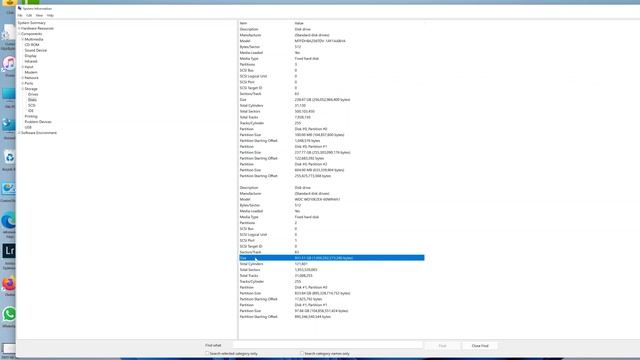
Task: Select the 1,048,576 bytes starting offset row
Action: pos(331,141)
